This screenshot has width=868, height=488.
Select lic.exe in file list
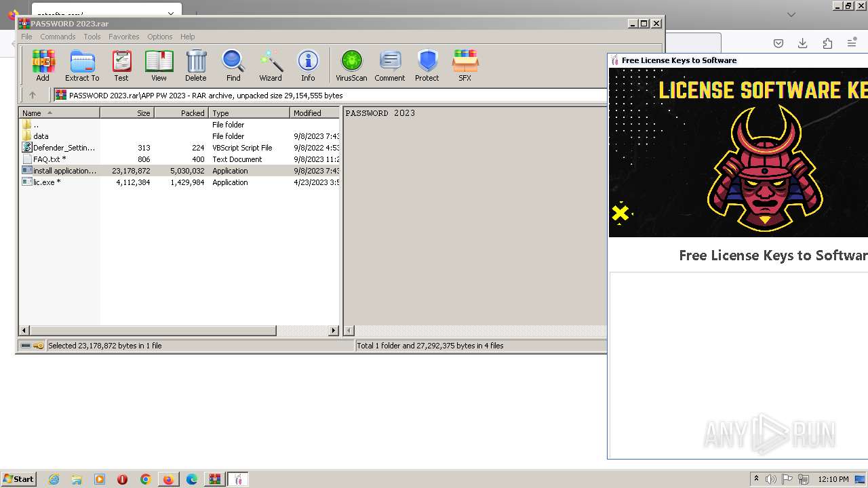pyautogui.click(x=180, y=182)
